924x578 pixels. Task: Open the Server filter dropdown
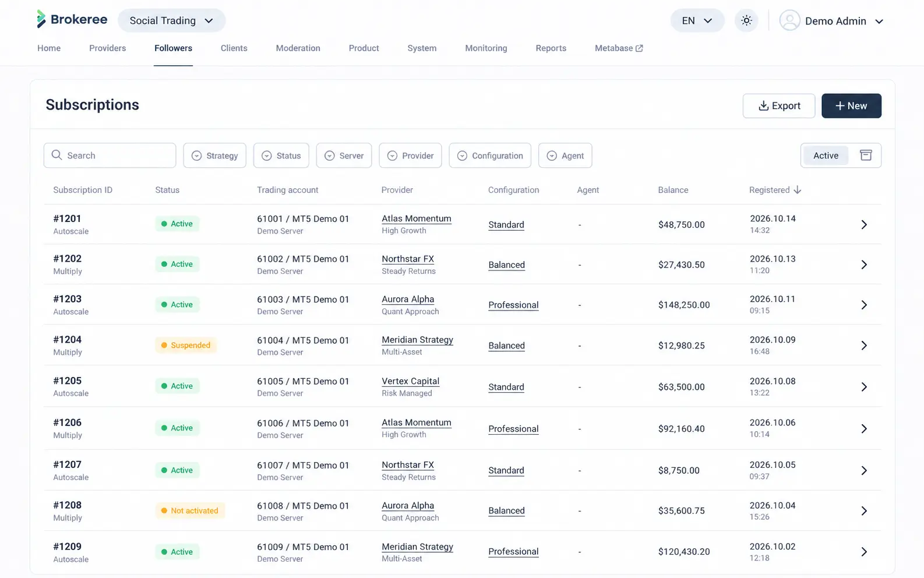point(344,156)
